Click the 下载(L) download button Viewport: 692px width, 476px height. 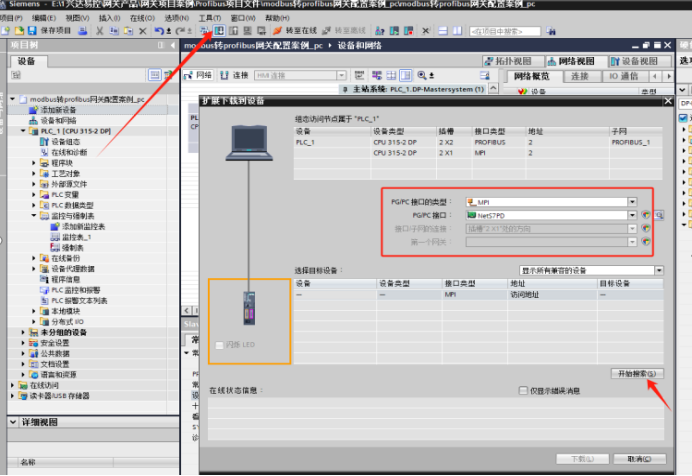(x=583, y=459)
